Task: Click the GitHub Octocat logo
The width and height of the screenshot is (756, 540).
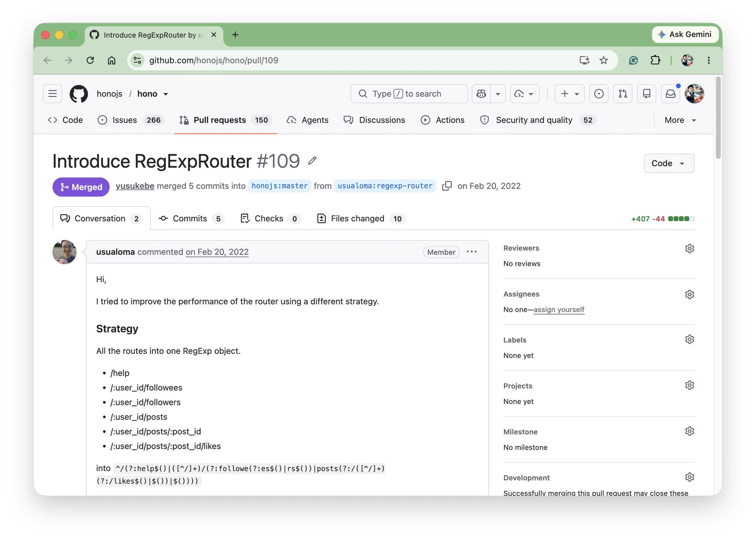Action: 79,94
